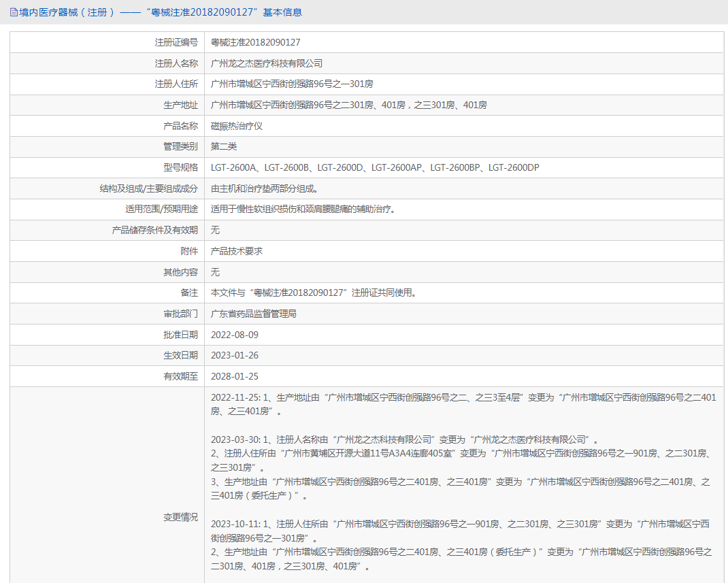The image size is (728, 583).
Task: Select the 2023-10-11 item 1 change record
Action: click(x=460, y=531)
